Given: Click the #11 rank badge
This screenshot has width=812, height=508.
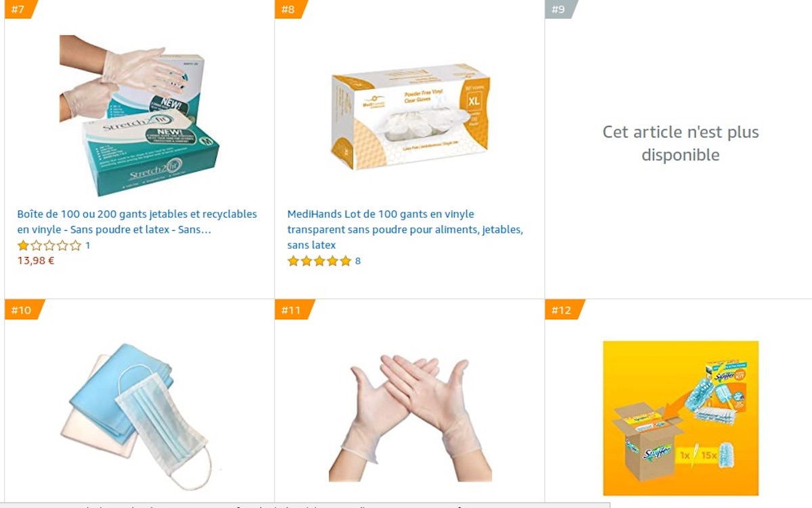Looking at the screenshot, I should coord(293,310).
